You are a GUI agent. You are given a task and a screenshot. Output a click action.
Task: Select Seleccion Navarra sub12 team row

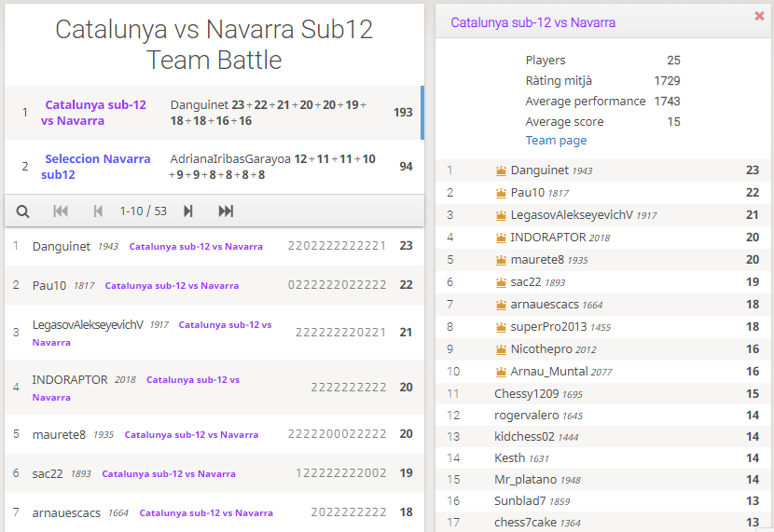coord(214,167)
